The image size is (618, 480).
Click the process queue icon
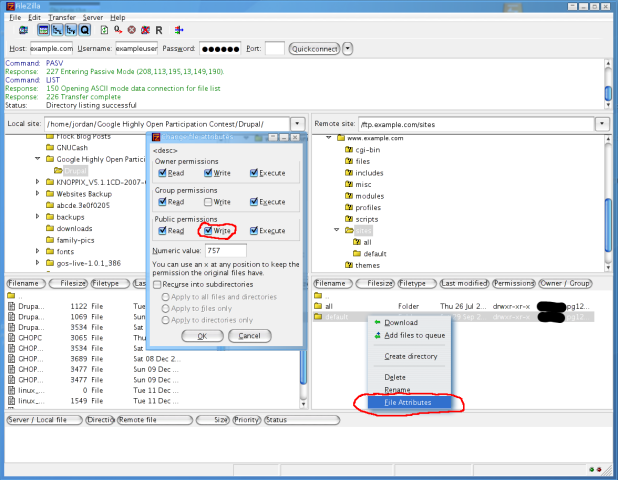point(118,30)
